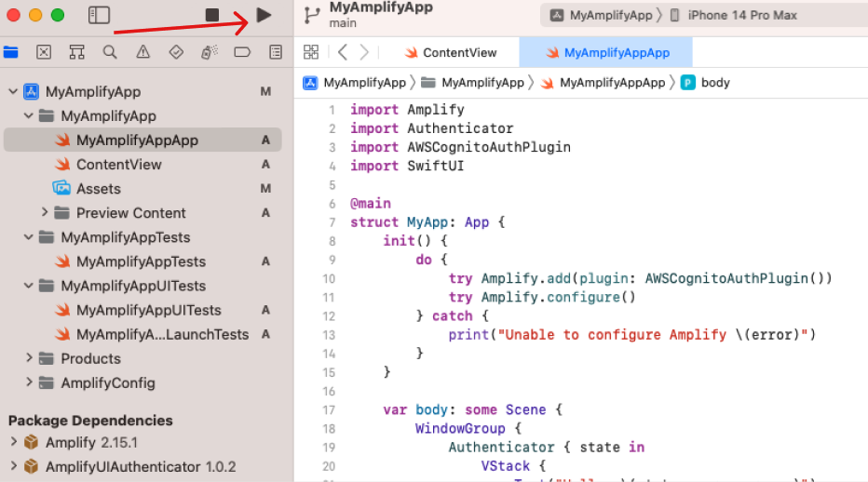This screenshot has width=868, height=482.
Task: Click the "var body: some Scene" line
Action: tap(472, 410)
